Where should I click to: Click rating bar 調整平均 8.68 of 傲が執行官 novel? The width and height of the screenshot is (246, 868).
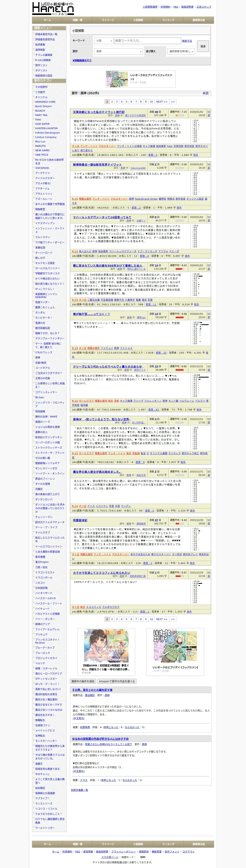click(179, 317)
